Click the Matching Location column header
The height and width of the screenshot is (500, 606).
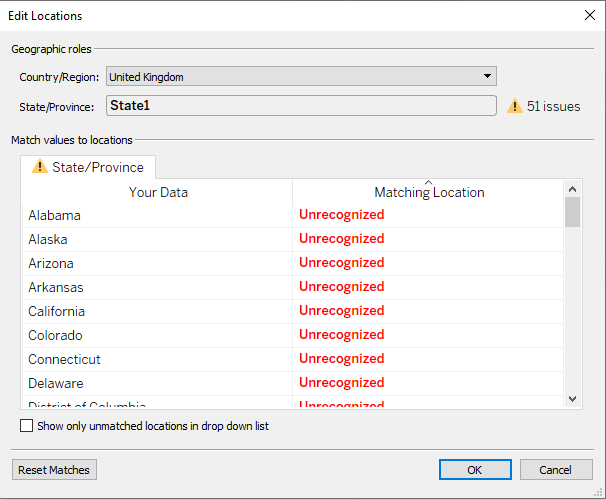point(429,193)
